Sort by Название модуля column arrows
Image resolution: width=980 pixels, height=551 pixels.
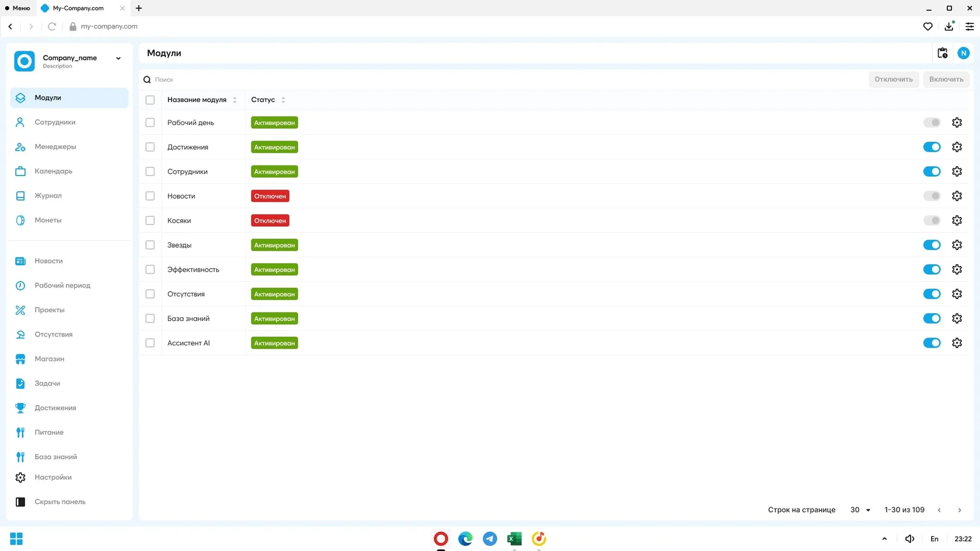(x=235, y=100)
